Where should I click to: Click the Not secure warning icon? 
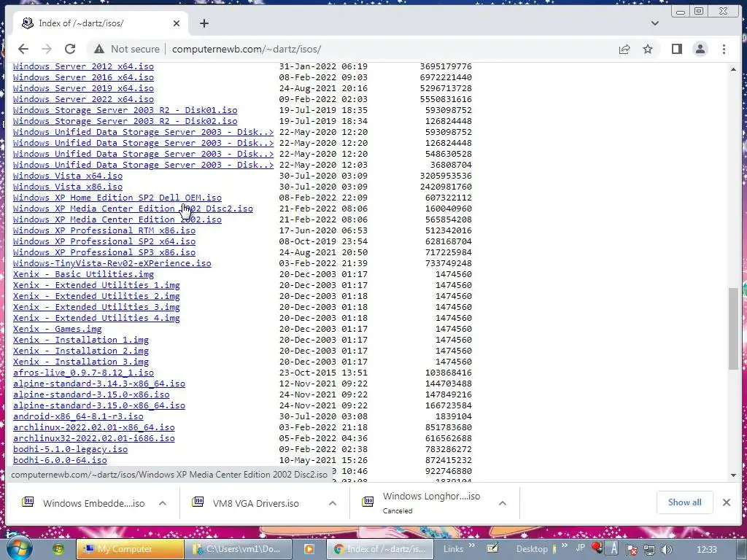[99, 49]
